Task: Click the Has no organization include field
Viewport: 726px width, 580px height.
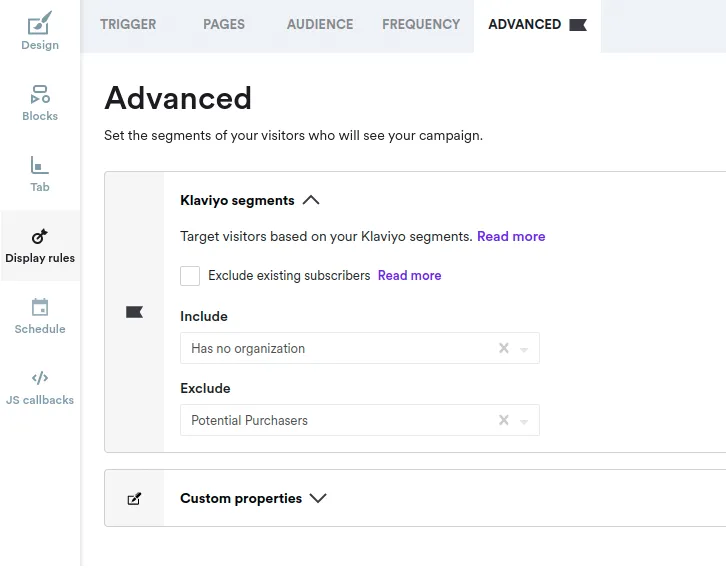Action: [360, 348]
